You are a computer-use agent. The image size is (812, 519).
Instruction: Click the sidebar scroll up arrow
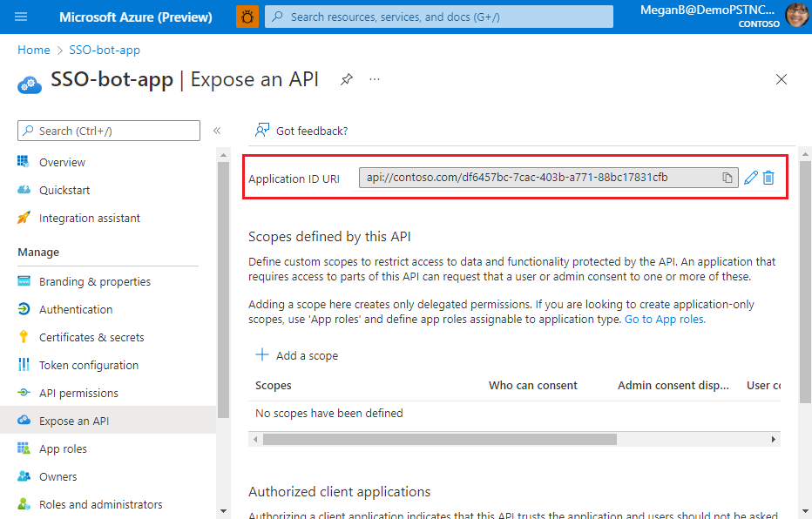coord(223,155)
